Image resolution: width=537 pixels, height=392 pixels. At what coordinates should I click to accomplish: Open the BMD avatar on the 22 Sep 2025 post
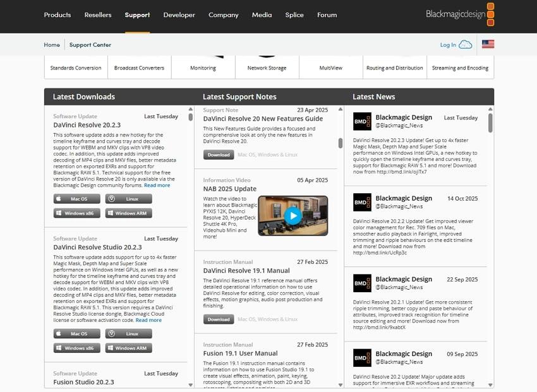pyautogui.click(x=362, y=283)
